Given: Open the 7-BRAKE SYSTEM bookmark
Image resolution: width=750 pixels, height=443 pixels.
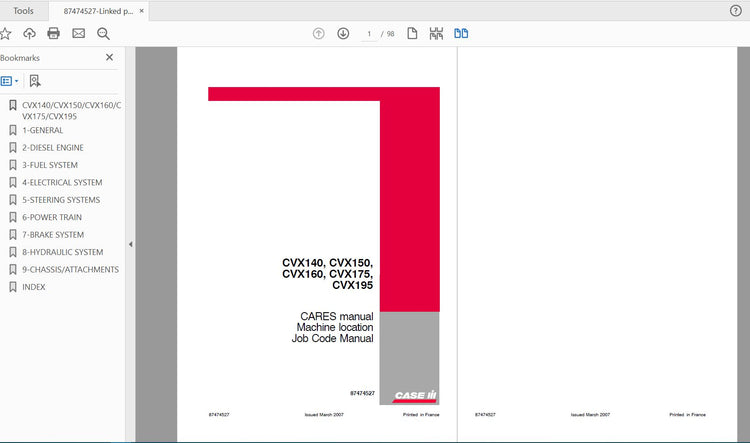Looking at the screenshot, I should coord(53,235).
